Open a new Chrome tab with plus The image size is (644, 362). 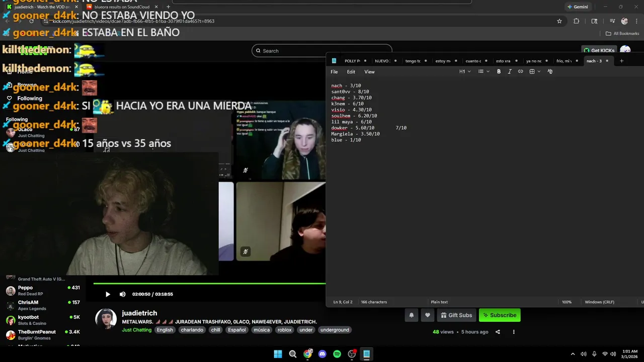[x=168, y=7]
